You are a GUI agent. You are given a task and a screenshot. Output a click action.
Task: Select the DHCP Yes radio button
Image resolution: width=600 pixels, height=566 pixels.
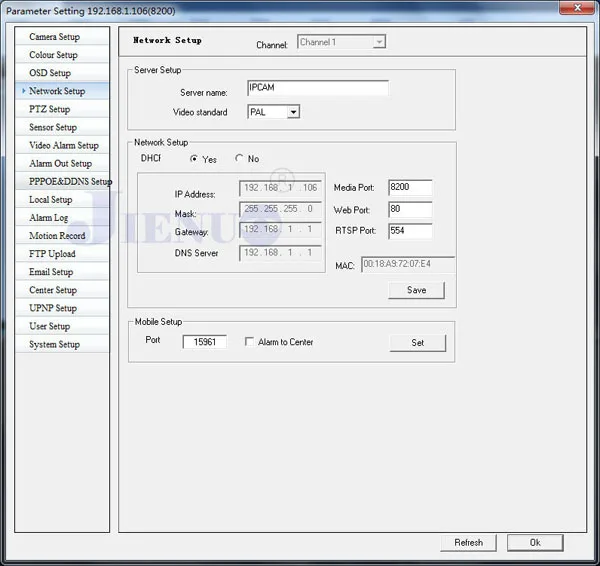(194, 158)
